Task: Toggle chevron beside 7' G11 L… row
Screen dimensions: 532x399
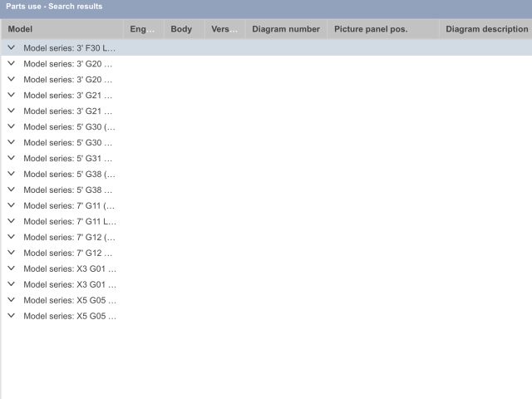Action: [11, 222]
